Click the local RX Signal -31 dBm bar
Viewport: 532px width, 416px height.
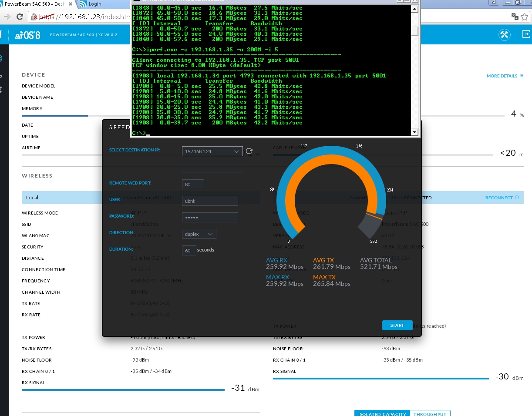[x=124, y=390]
